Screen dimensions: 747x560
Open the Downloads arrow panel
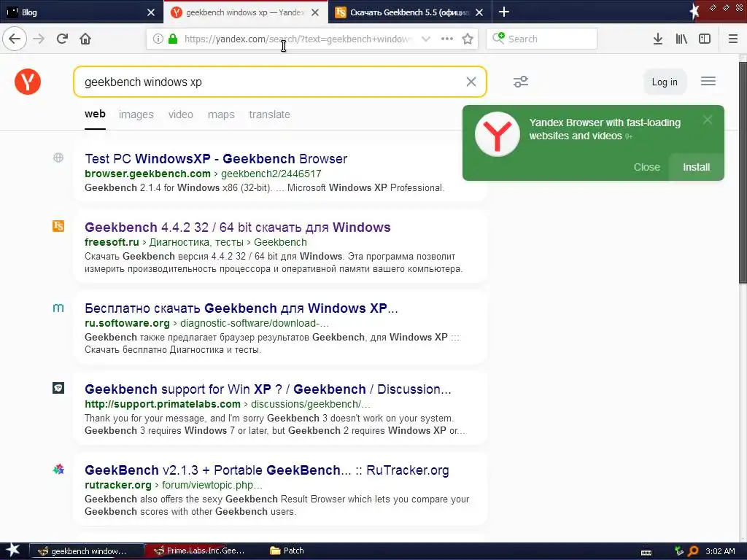pyautogui.click(x=658, y=39)
